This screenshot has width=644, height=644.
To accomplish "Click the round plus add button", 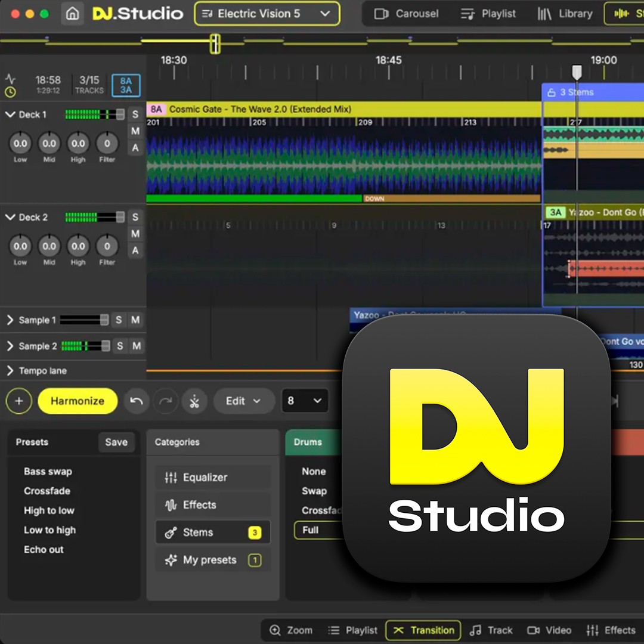I will pyautogui.click(x=19, y=401).
